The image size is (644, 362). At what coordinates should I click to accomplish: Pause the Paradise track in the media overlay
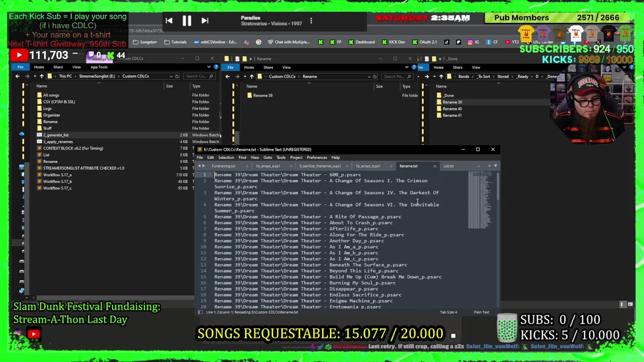187,21
